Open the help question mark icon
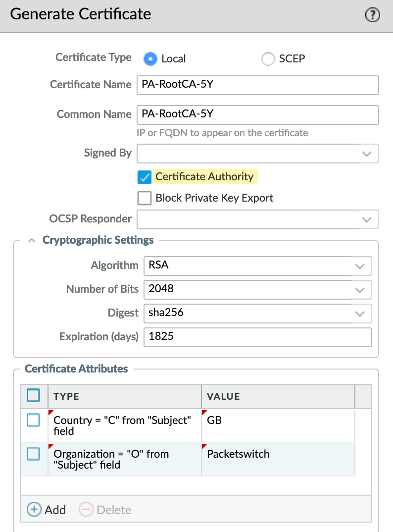 (x=372, y=15)
